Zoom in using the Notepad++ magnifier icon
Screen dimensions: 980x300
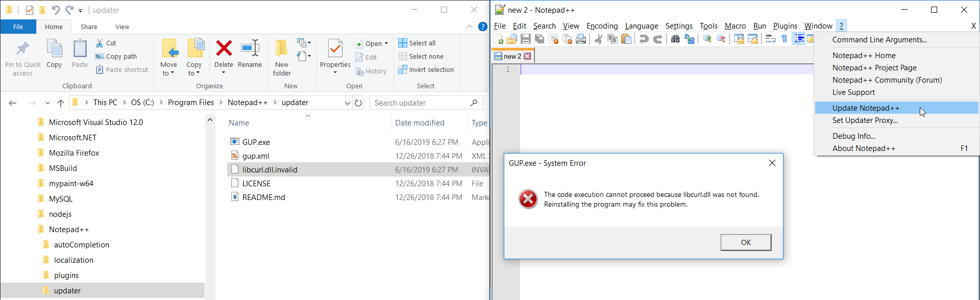pyautogui.click(x=707, y=39)
